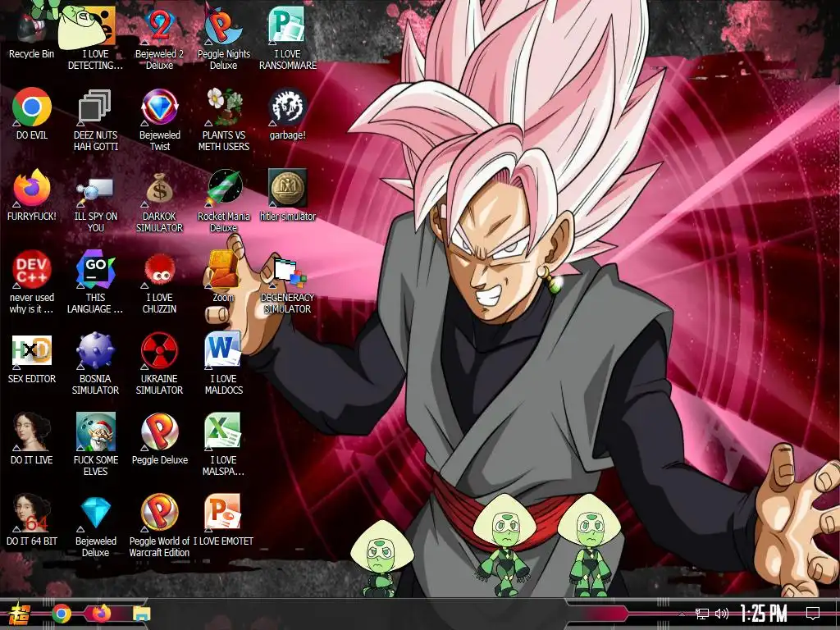The height and width of the screenshot is (630, 840).
Task: Open the Start menu button on the taskbar
Action: (21, 614)
